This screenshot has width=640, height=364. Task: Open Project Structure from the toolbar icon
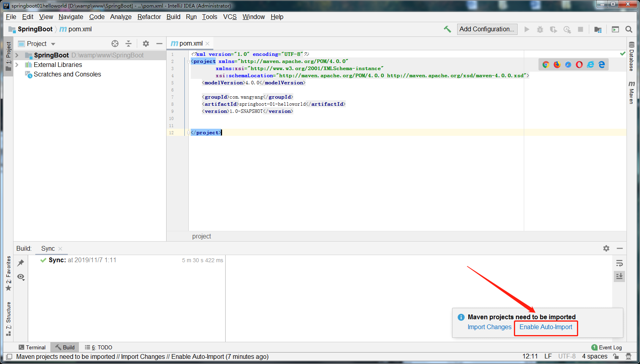point(598,29)
